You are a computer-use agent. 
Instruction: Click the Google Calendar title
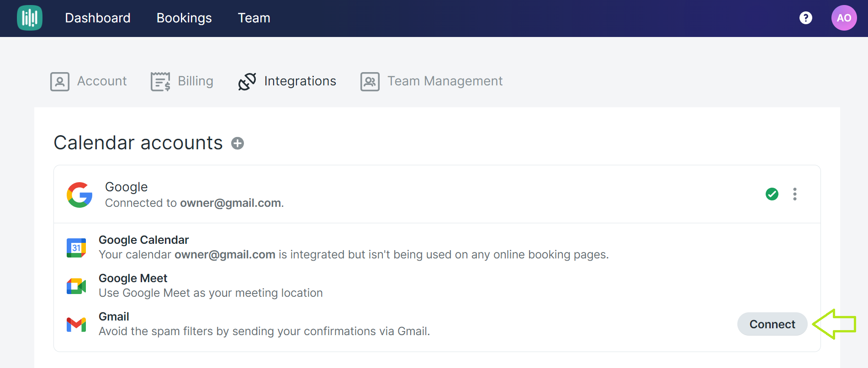143,240
